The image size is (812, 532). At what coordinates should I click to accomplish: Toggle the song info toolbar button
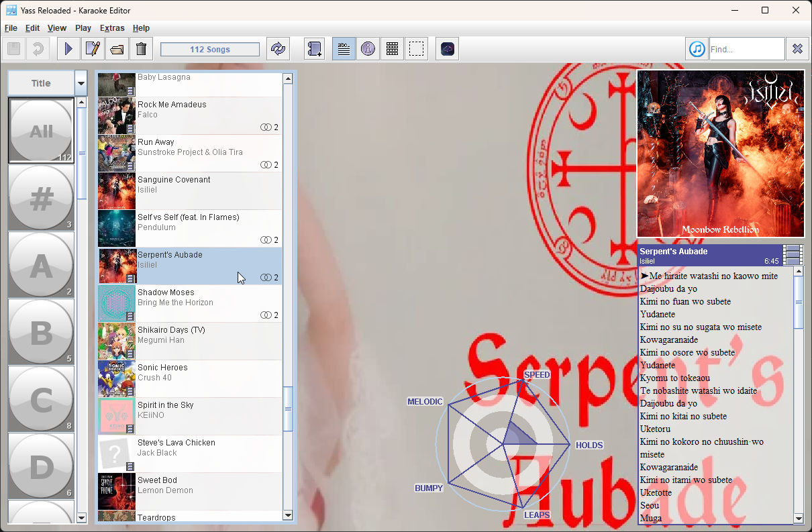pos(368,49)
